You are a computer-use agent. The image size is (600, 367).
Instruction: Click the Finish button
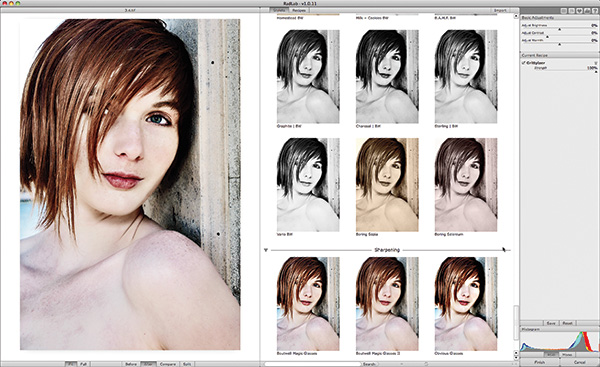point(539,362)
